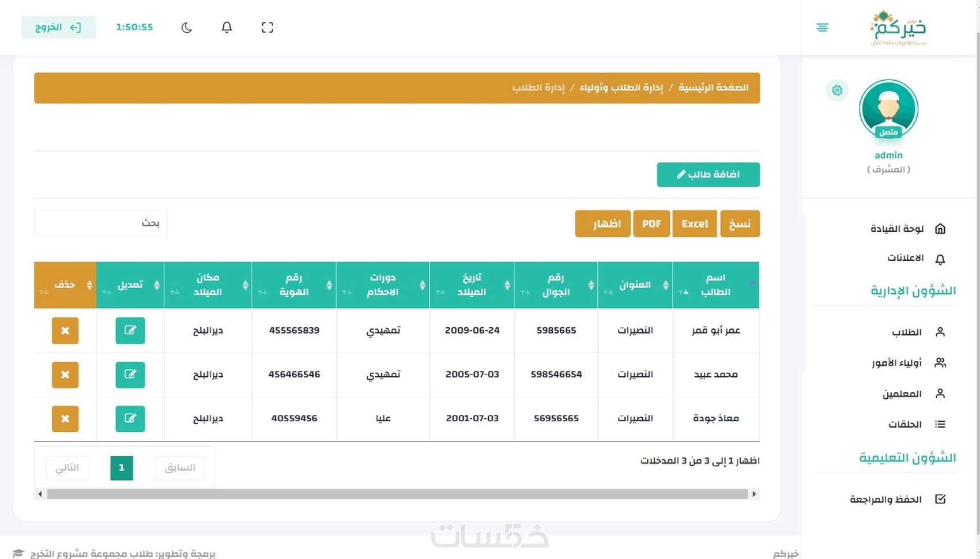Image resolution: width=980 pixels, height=559 pixels.
Task: Click the خيركم logo
Action: tap(898, 28)
